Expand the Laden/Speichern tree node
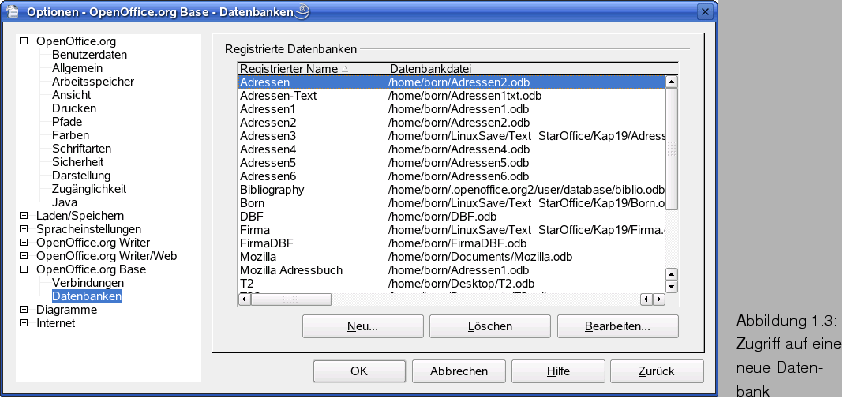 pos(23,216)
